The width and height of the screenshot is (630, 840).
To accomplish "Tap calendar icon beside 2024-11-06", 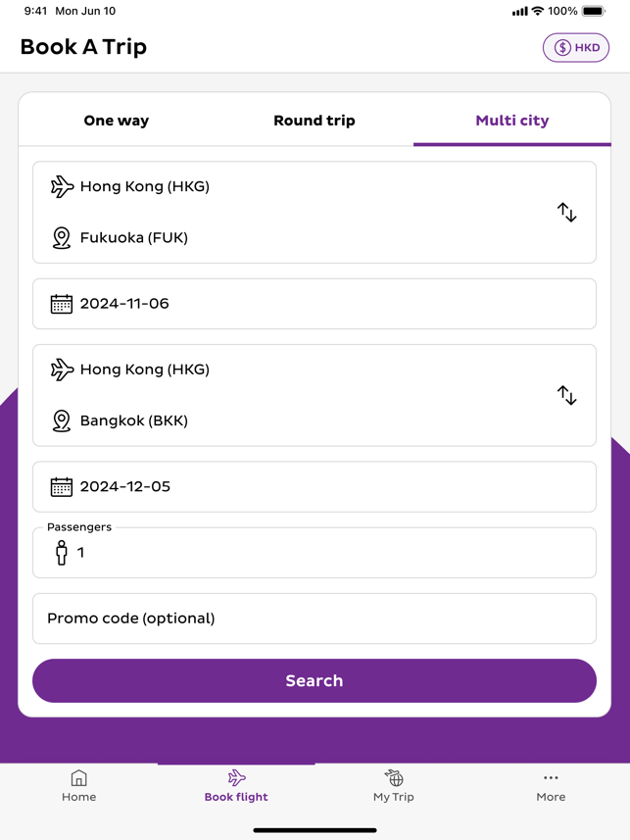I will [x=61, y=304].
